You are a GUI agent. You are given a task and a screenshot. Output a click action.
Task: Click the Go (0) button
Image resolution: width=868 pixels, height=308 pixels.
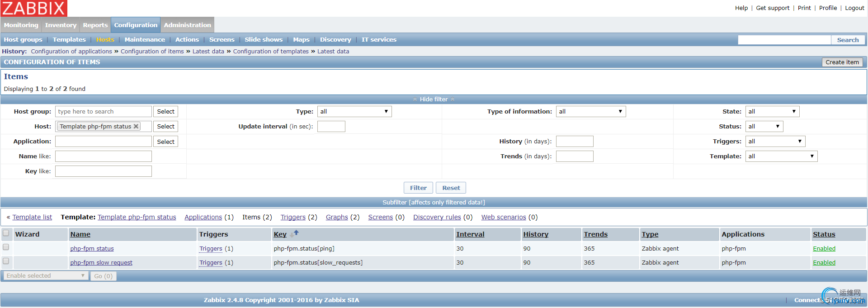tap(103, 276)
